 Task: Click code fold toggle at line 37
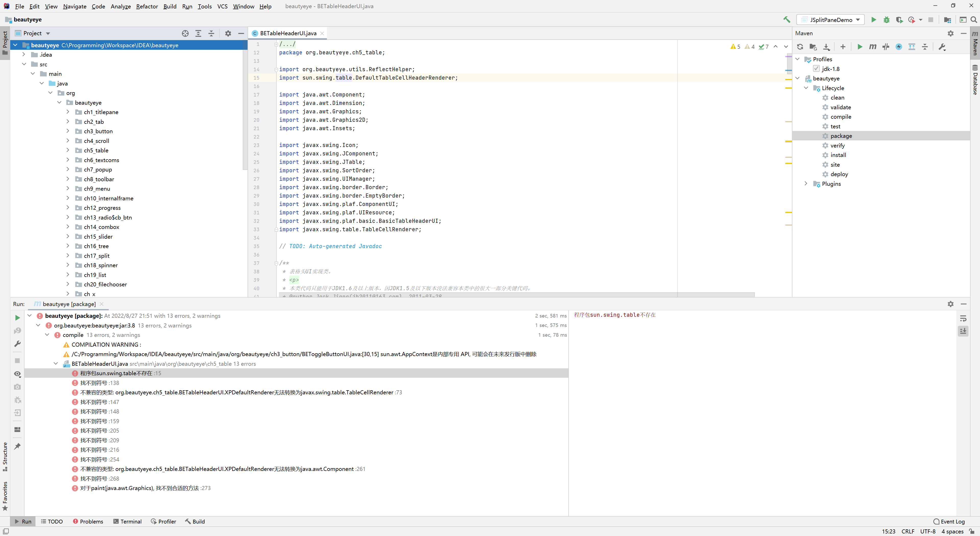point(276,263)
